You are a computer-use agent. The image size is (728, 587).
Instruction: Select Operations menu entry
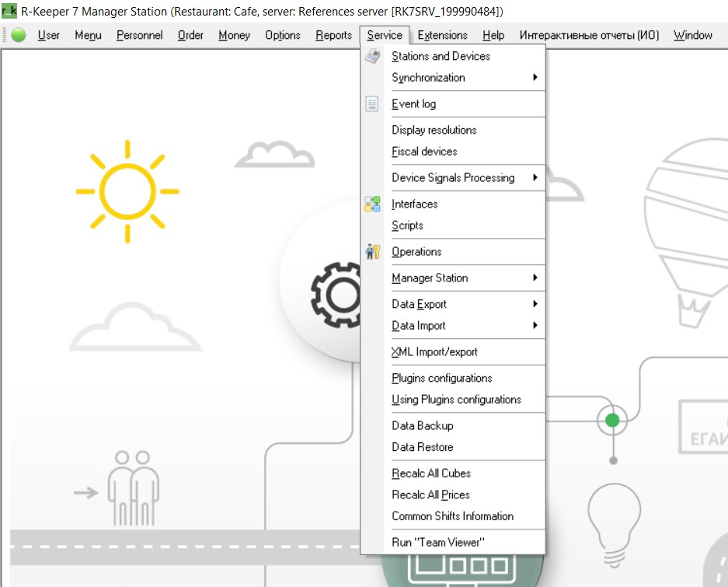pyautogui.click(x=453, y=251)
